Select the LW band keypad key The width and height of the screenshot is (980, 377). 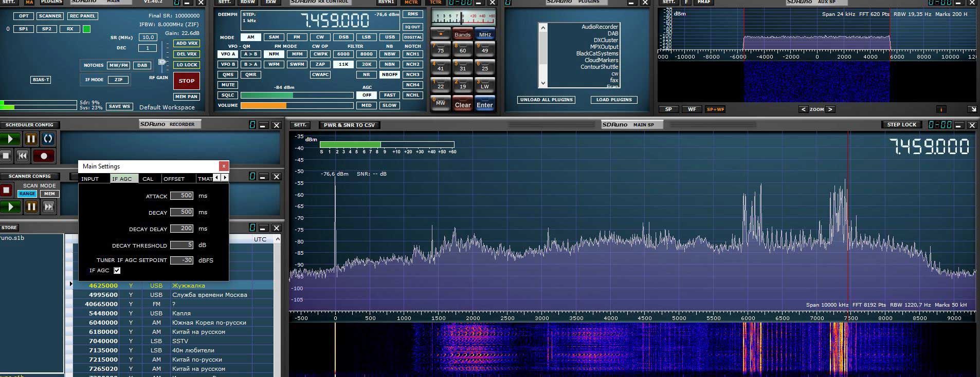[485, 85]
